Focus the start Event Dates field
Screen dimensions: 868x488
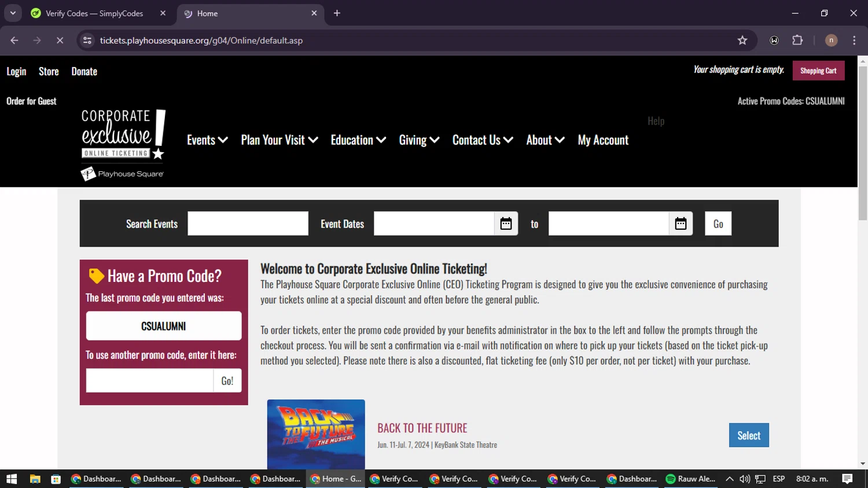coord(434,223)
